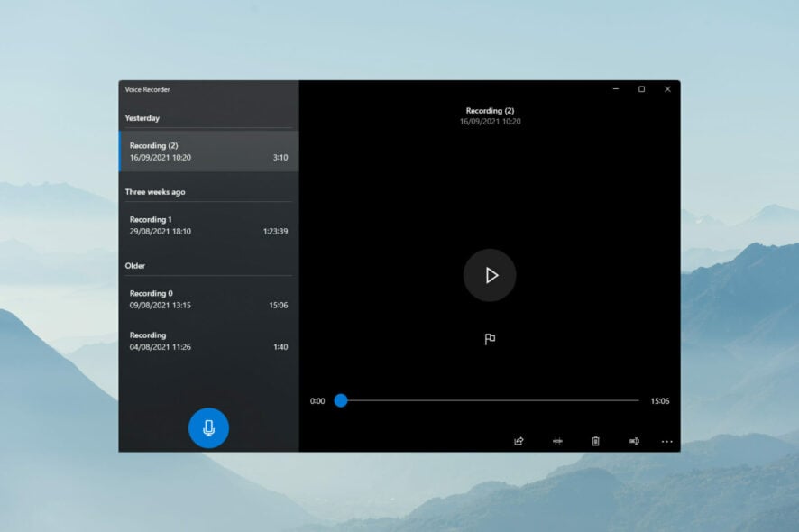Click the Share icon in bottom toolbar

[x=519, y=441]
